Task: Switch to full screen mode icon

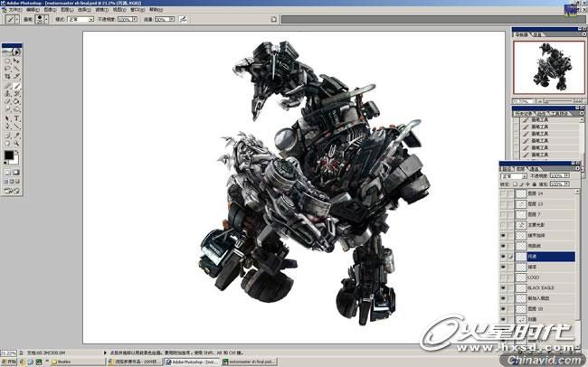Action: click(17, 182)
